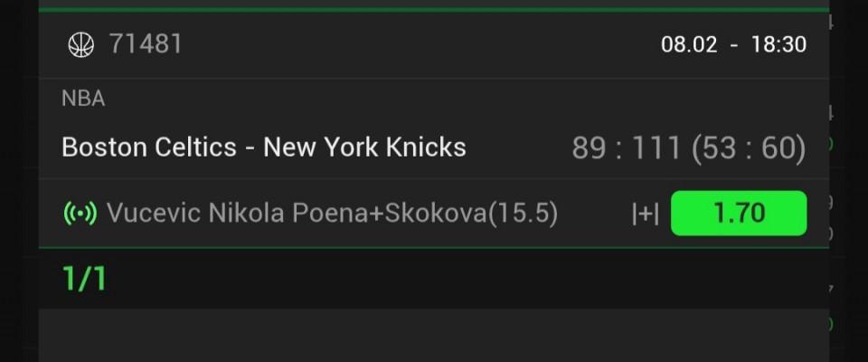Click the 89 : 111 score
The image size is (868, 362).
click(626, 148)
